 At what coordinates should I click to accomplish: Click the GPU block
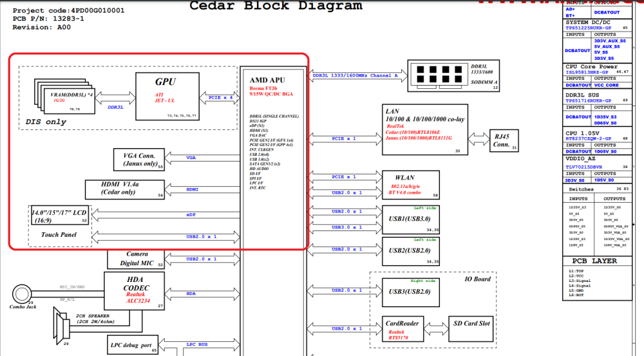point(167,97)
